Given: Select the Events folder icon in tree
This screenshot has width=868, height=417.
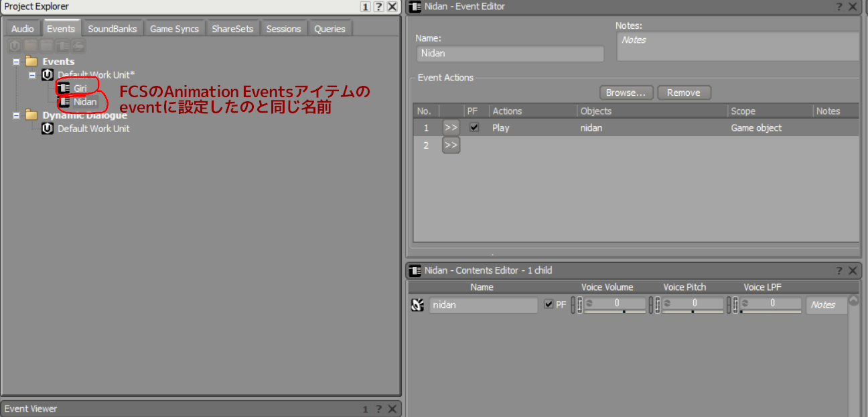Looking at the screenshot, I should [x=31, y=61].
